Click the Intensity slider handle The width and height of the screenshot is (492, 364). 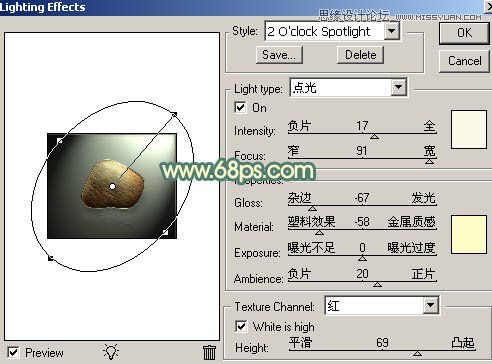(x=375, y=137)
